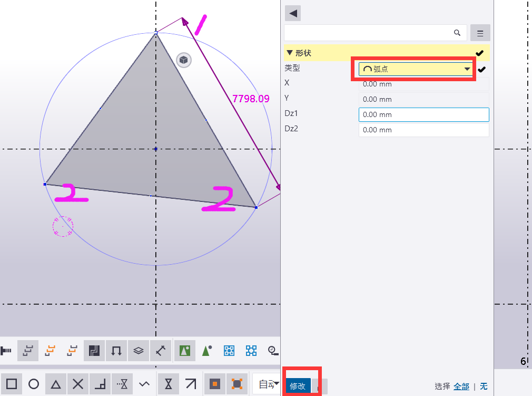Click the Dz2 value field
Viewport: 532px width, 396px height.
pos(424,130)
